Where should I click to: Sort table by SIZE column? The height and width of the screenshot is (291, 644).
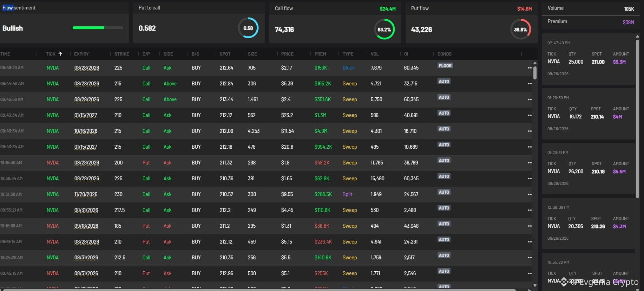click(252, 54)
